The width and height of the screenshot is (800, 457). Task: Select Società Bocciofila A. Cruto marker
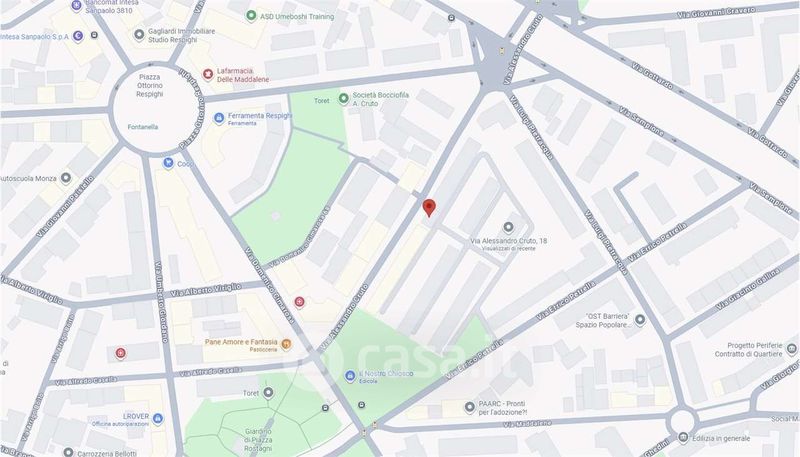344,98
